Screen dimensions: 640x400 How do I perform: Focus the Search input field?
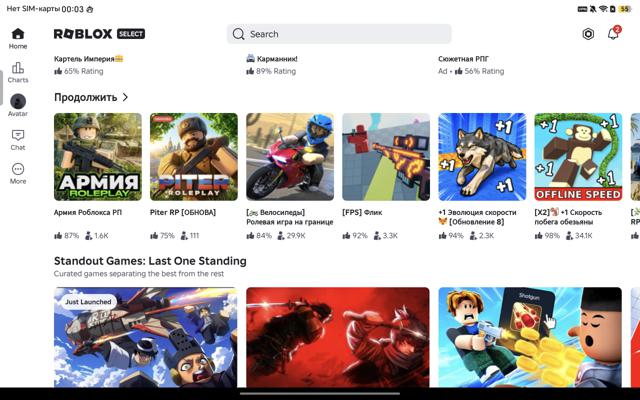pyautogui.click(x=339, y=34)
